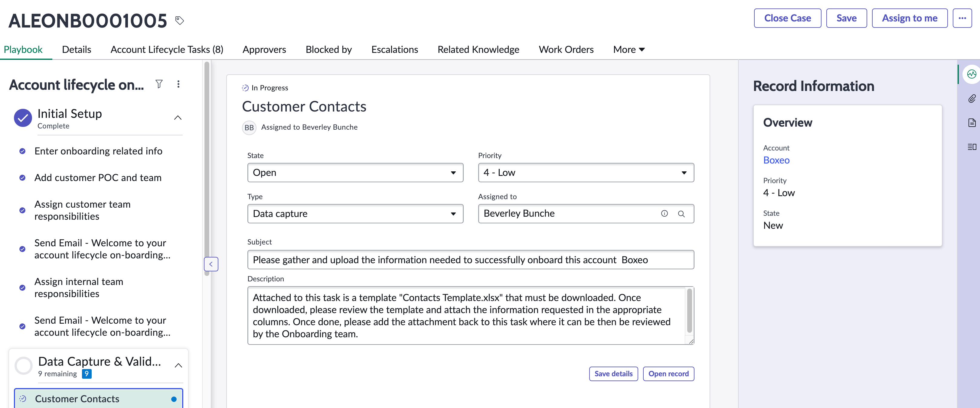Open the State dropdown showing Open
The width and height of the screenshot is (980, 408).
click(355, 173)
